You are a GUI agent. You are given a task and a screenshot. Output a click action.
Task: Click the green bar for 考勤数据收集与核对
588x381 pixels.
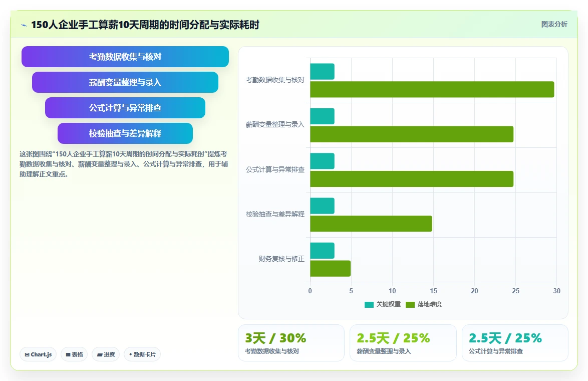pos(432,89)
